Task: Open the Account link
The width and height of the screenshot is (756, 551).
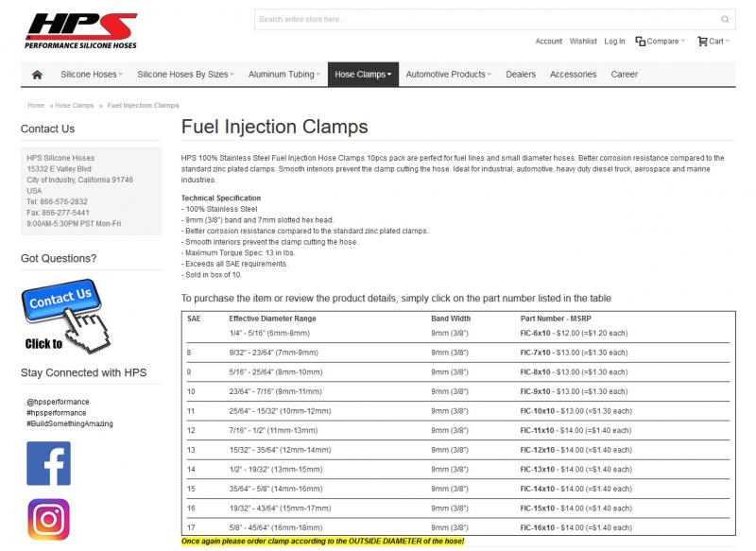Action: pos(549,42)
